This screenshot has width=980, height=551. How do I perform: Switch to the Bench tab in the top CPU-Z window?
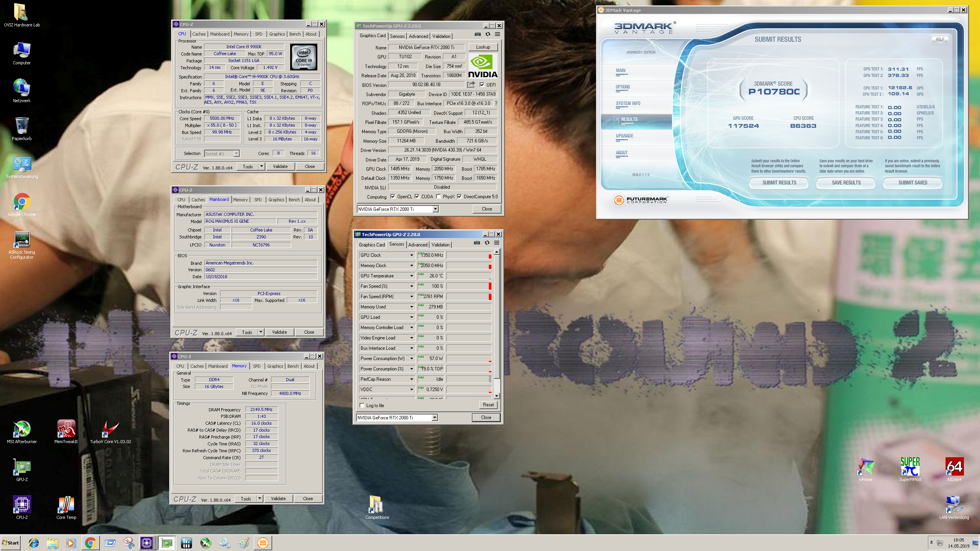(295, 34)
